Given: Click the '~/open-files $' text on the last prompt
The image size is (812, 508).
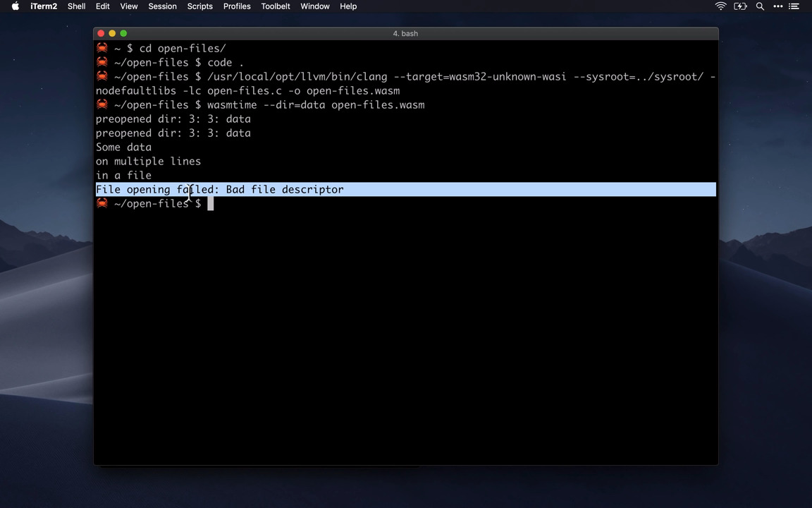Looking at the screenshot, I should pos(157,204).
